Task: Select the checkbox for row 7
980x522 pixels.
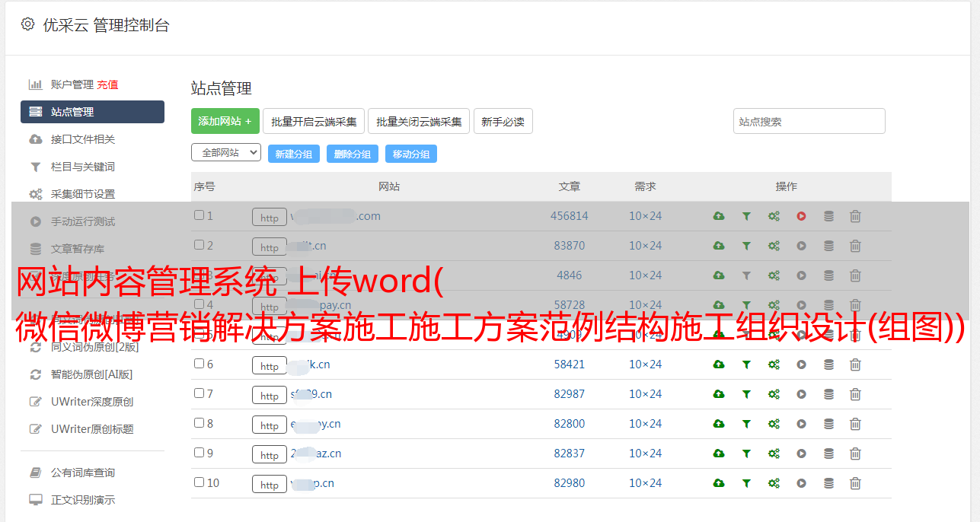Action: (199, 393)
